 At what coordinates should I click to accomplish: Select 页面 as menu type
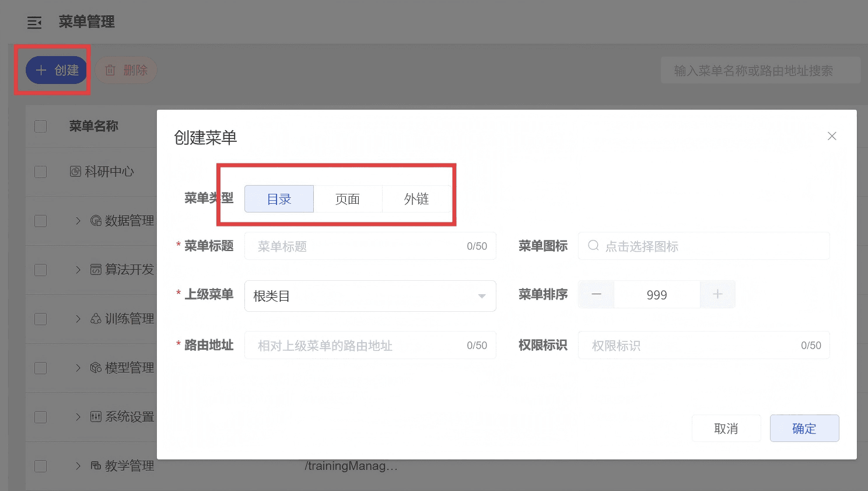[x=348, y=199]
